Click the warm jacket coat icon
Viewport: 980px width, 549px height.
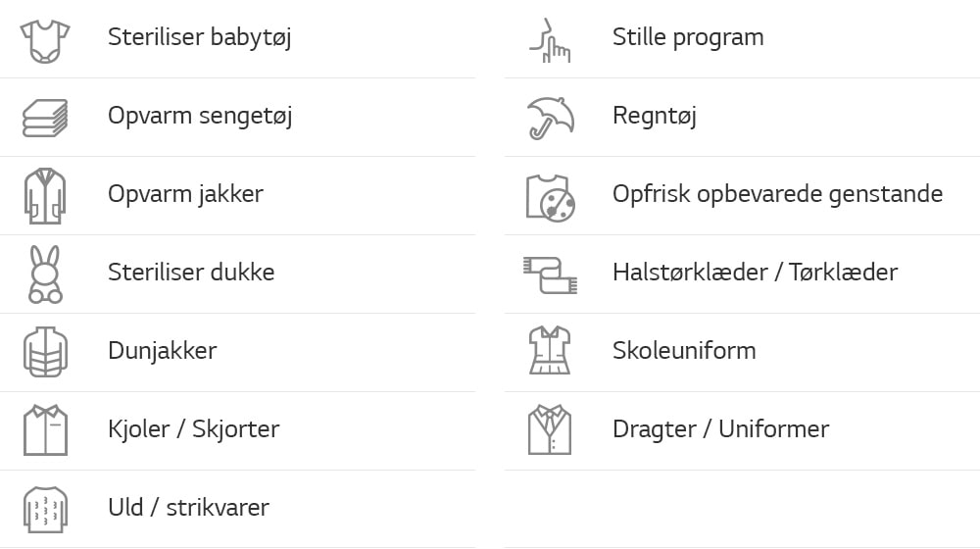(x=45, y=195)
